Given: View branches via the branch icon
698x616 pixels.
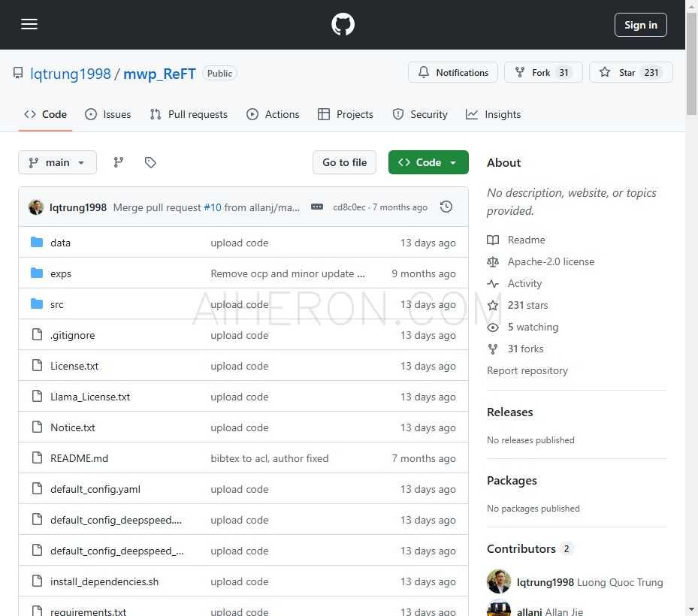Looking at the screenshot, I should coord(119,162).
